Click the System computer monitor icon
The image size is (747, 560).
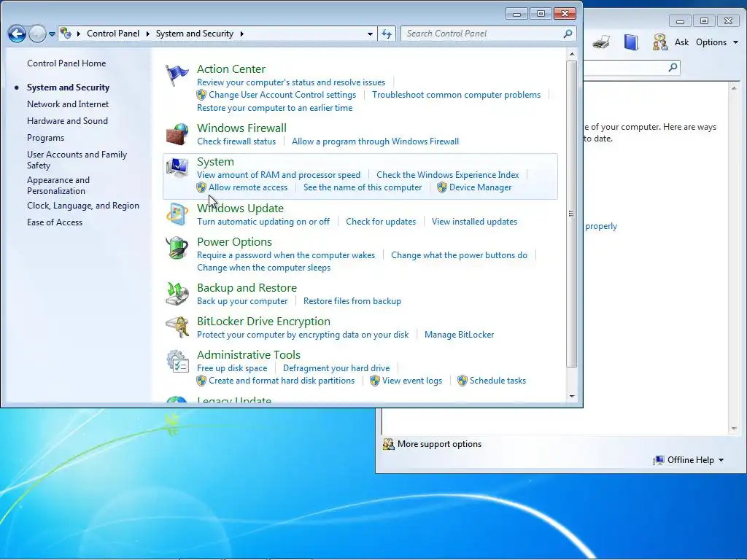(x=177, y=168)
